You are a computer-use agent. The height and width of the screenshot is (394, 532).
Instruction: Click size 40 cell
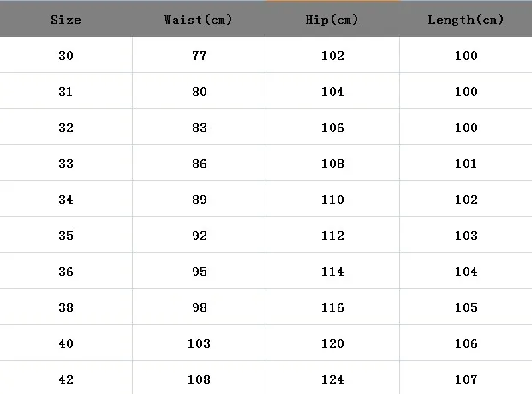coord(66,343)
